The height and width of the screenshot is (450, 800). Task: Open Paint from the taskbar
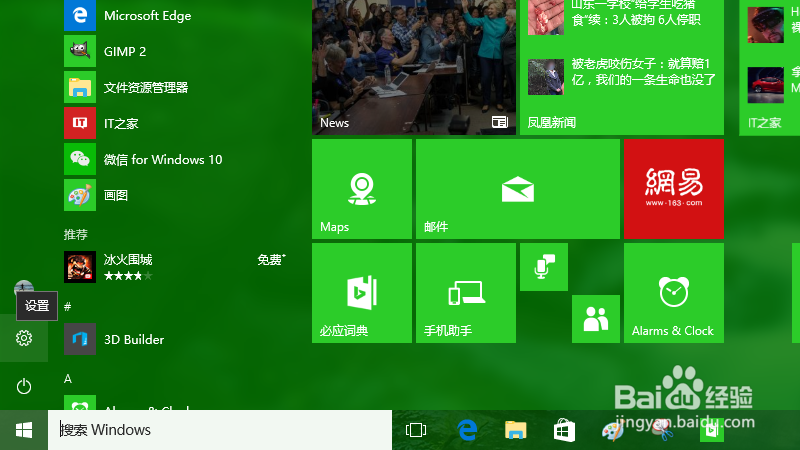point(613,430)
